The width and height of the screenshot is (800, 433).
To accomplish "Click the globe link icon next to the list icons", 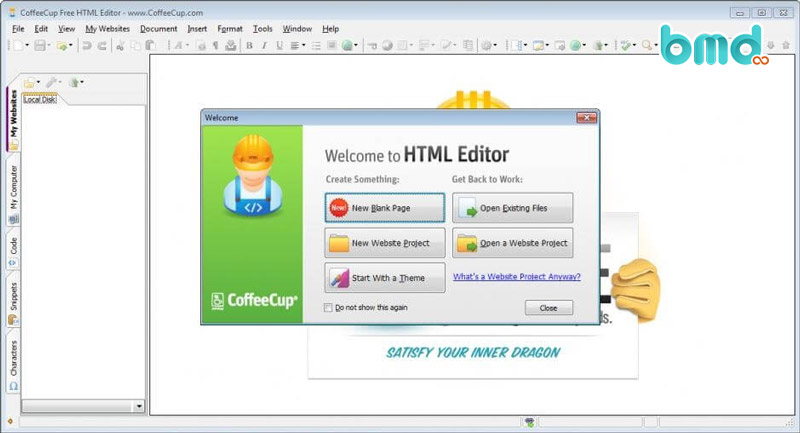I will point(347,45).
